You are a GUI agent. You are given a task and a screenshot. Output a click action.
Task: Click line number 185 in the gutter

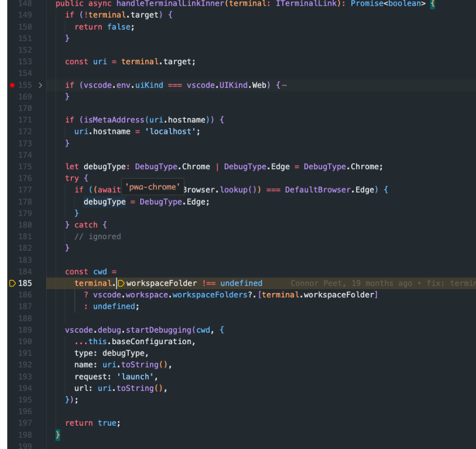25,283
